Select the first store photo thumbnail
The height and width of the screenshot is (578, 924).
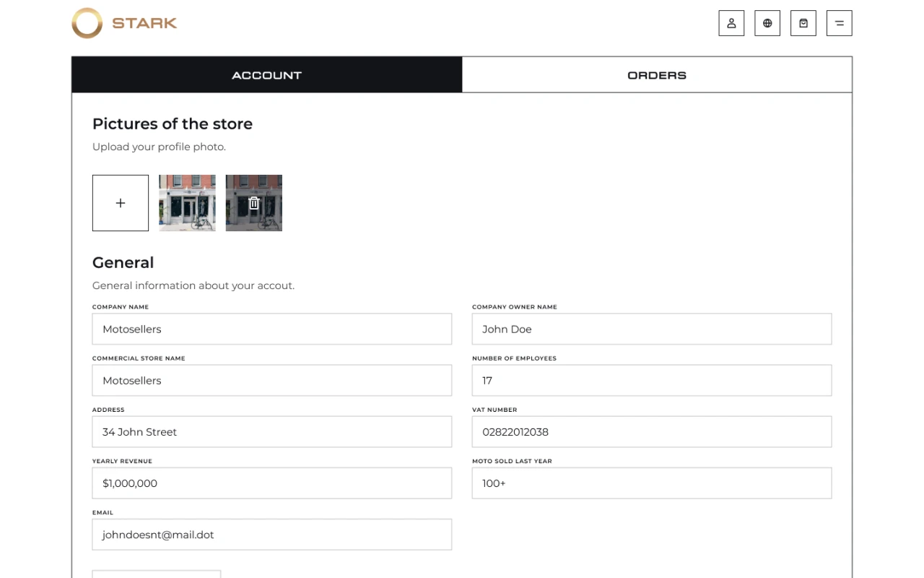coord(187,203)
